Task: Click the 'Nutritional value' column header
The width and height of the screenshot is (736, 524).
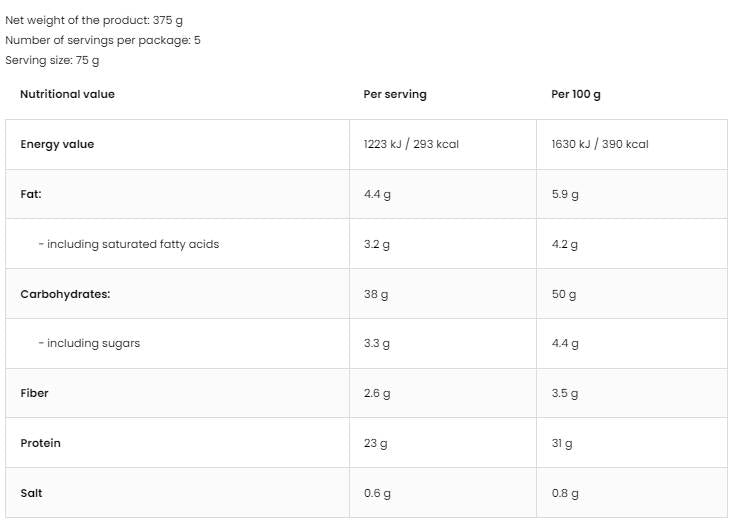Action: tap(67, 94)
